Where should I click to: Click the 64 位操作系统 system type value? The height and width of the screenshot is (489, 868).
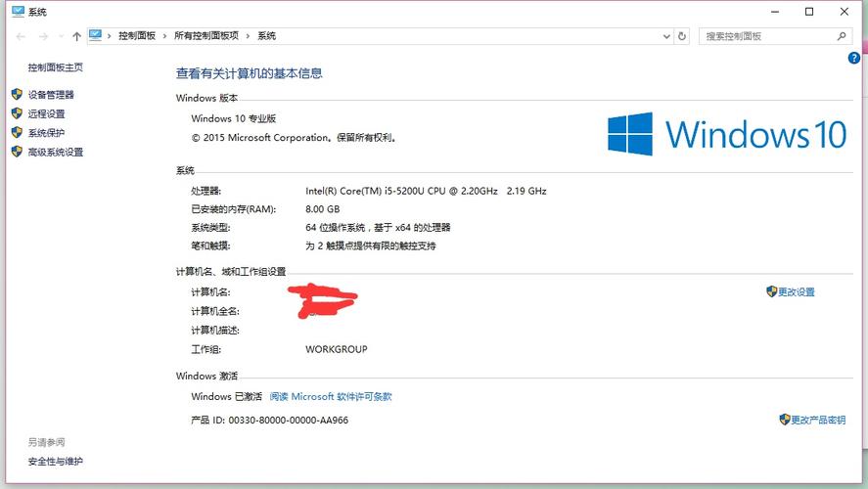[x=378, y=227]
